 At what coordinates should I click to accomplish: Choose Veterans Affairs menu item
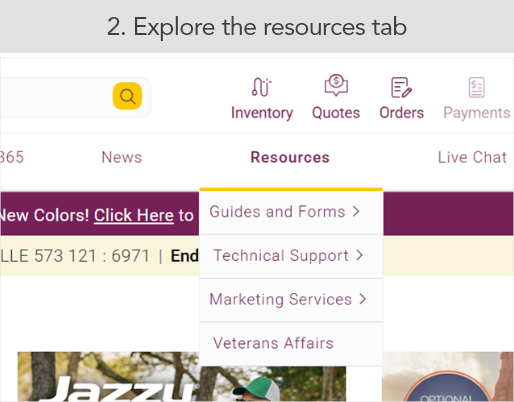291,343
